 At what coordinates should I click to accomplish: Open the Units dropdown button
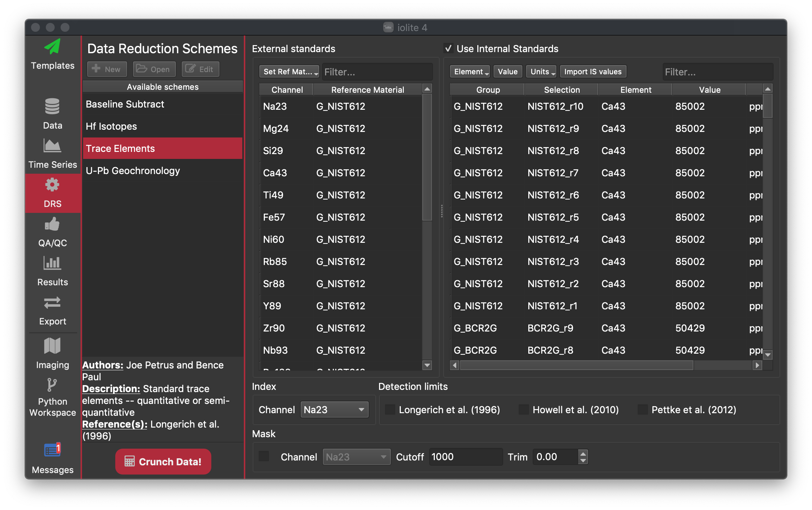[x=541, y=72]
